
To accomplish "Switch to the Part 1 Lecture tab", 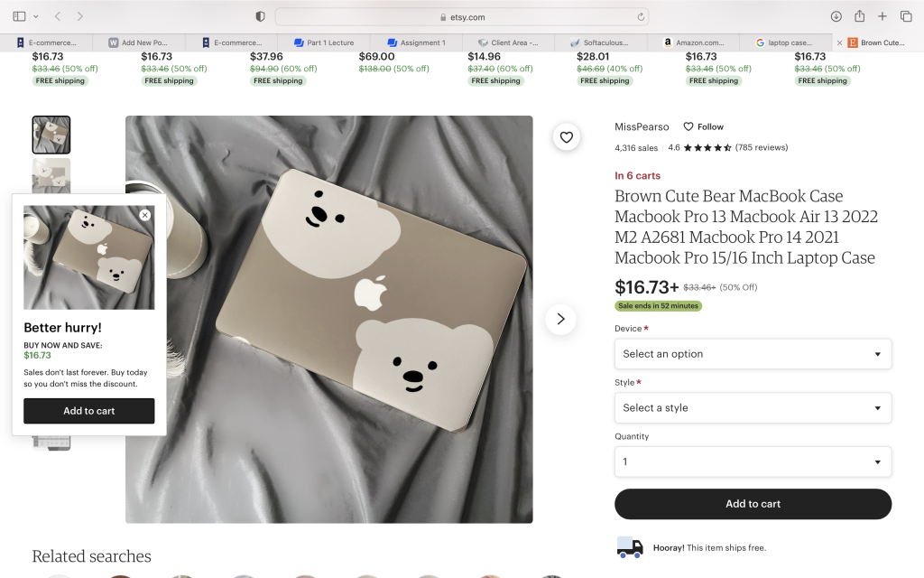I will tap(323, 42).
